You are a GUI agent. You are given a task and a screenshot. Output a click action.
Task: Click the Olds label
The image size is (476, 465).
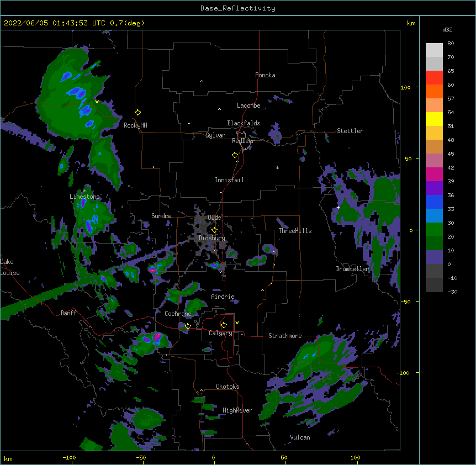click(214, 218)
